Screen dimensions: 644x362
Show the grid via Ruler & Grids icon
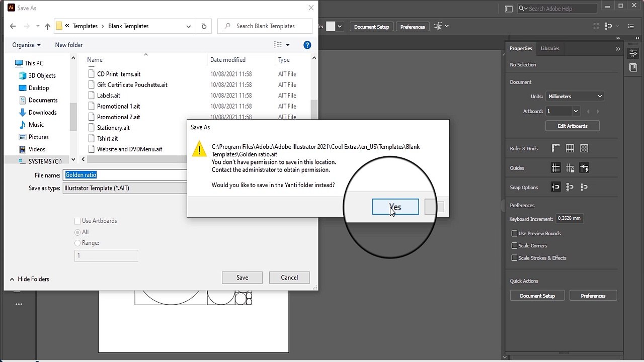(570, 148)
